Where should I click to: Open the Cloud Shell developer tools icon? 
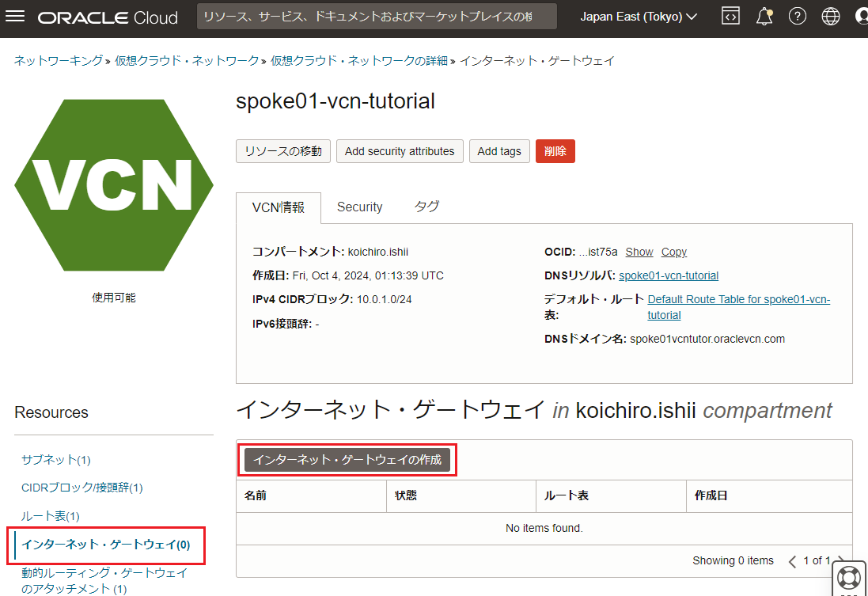click(x=730, y=17)
